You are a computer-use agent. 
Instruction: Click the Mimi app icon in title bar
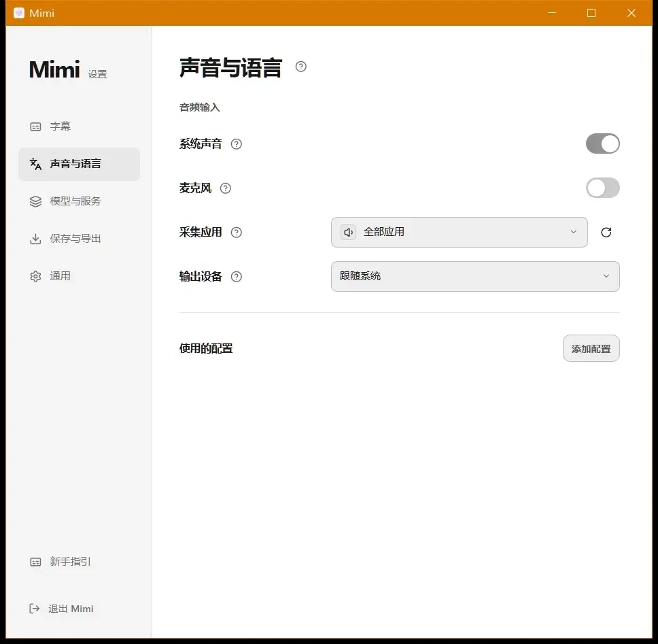coord(19,13)
